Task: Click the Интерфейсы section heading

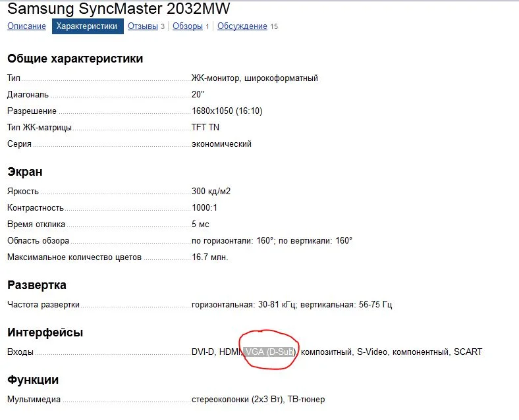Action: click(45, 332)
